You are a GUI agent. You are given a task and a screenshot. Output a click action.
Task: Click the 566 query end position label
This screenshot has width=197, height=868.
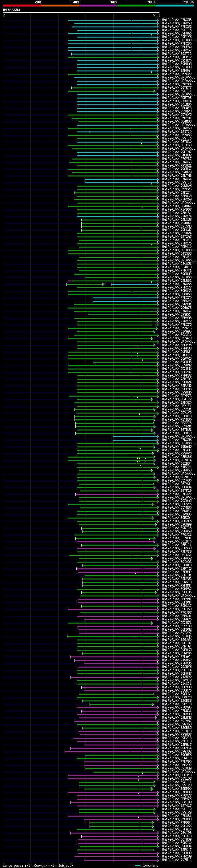click(x=155, y=15)
